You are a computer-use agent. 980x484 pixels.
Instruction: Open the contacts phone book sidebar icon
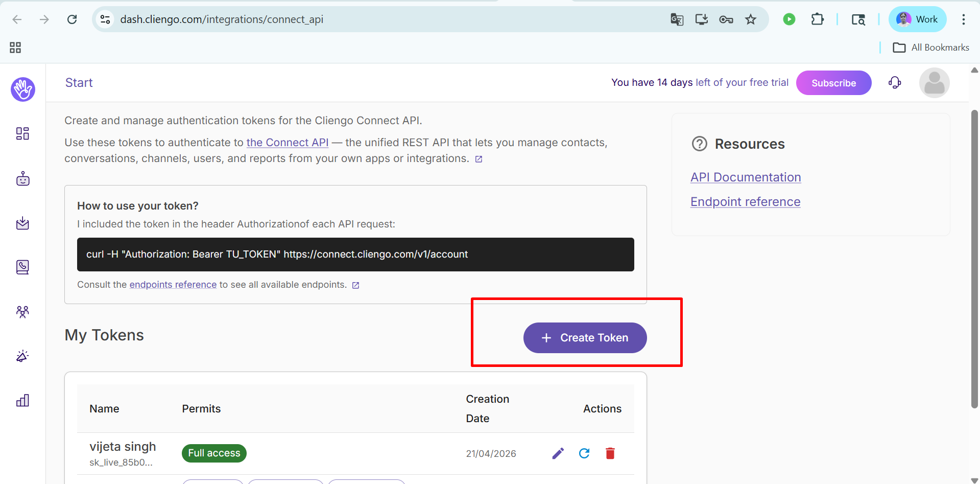22,267
